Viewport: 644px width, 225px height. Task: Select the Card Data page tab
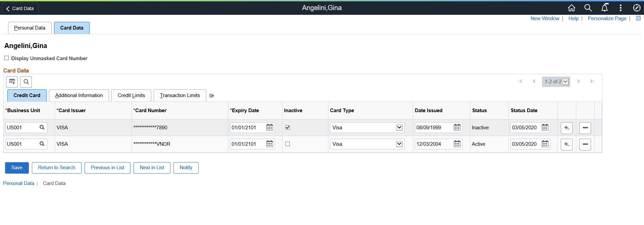[x=72, y=28]
